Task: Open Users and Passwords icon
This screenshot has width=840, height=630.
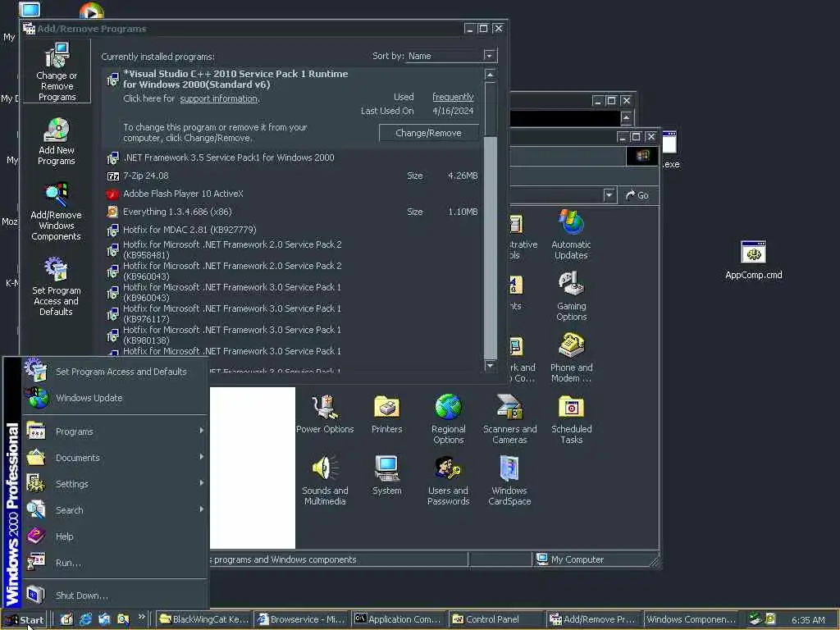Action: 449,481
